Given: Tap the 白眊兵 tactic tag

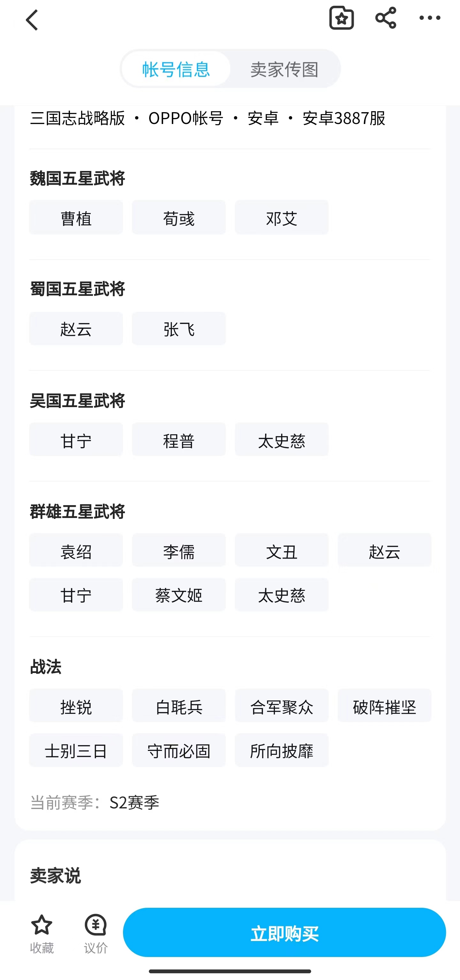Looking at the screenshot, I should 179,706.
